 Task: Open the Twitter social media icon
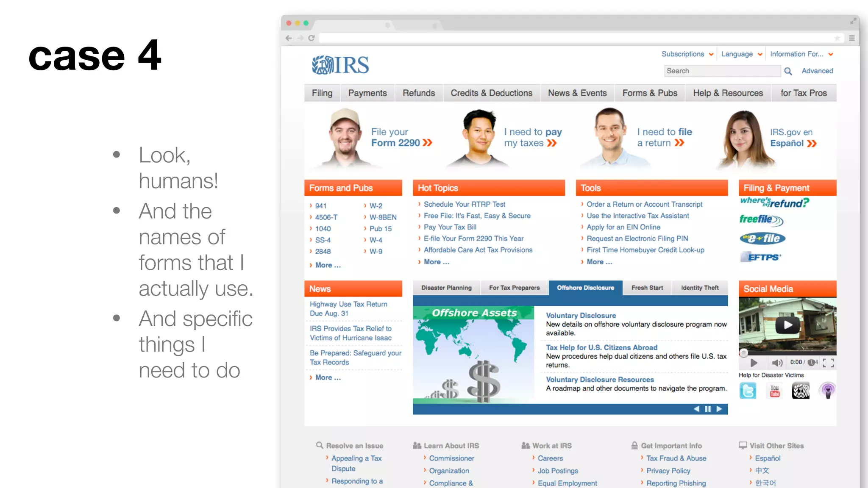click(x=748, y=390)
